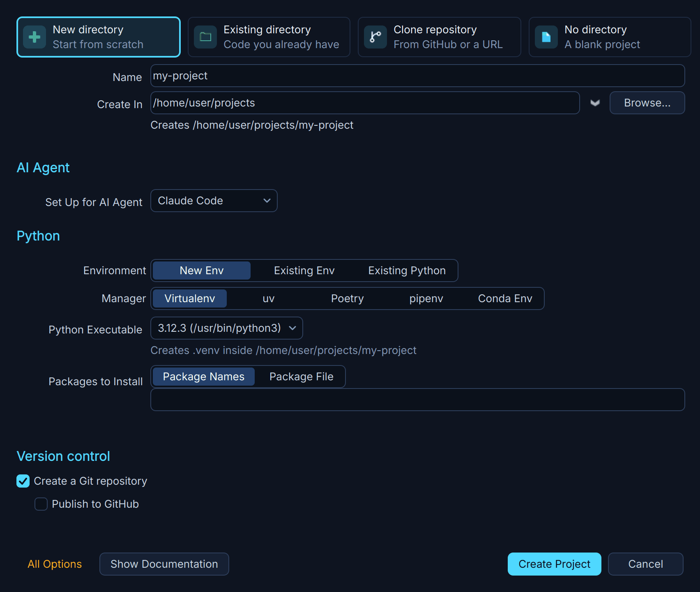
Task: Choose pipenv as environment manager
Action: 426,298
